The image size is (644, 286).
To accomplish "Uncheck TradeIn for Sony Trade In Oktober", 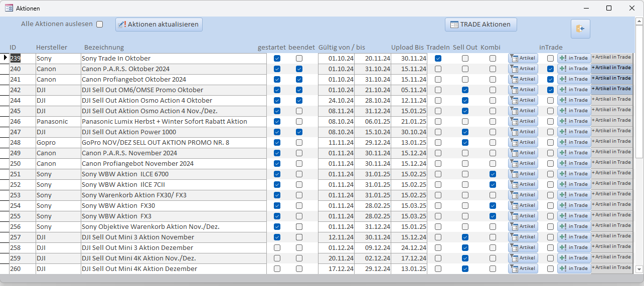I will [x=438, y=58].
